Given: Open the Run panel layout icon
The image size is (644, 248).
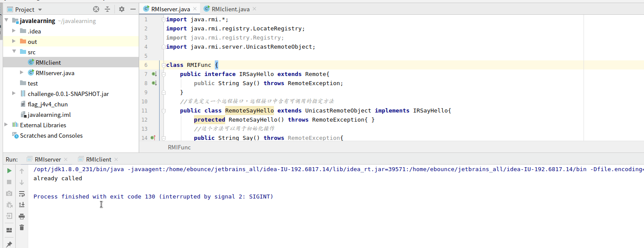Looking at the screenshot, I should click(x=9, y=230).
